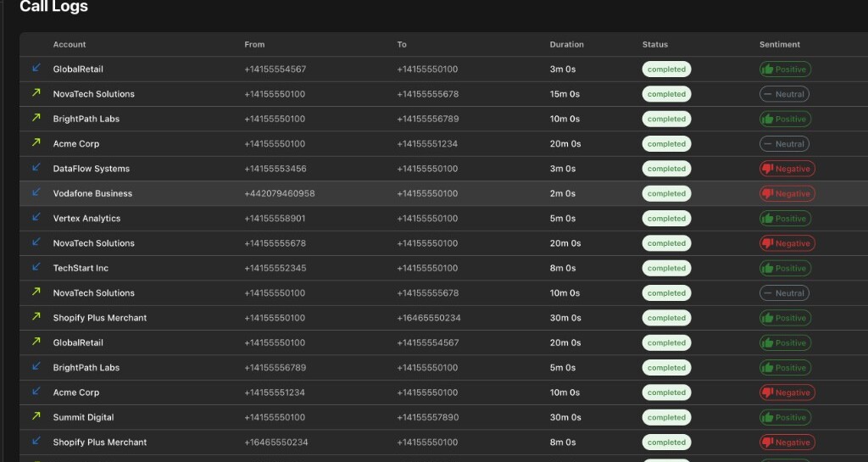
Task: Click incoming arrow icon on DataFlow Systems row
Action: tap(36, 167)
